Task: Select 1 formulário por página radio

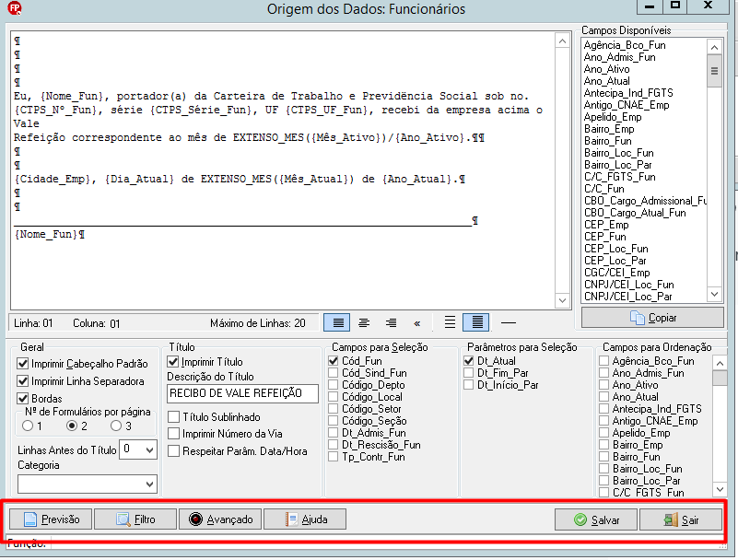Action: (x=28, y=426)
